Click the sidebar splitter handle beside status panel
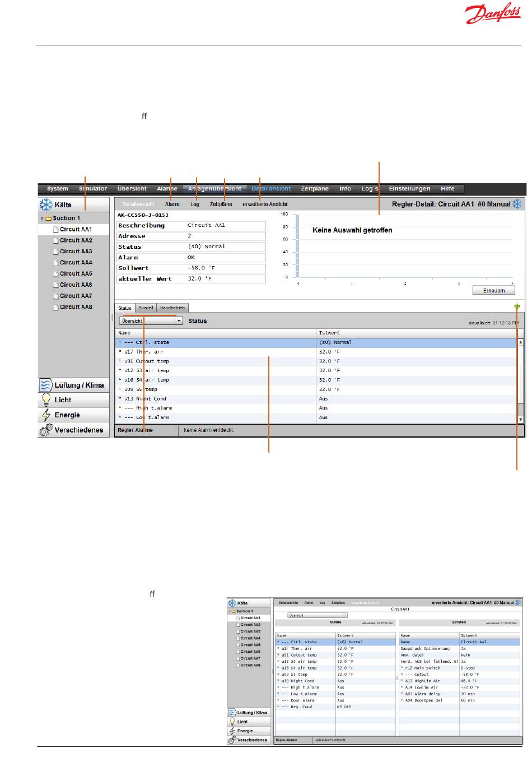Image resolution: width=532 pixels, height=767 pixels. [112, 317]
